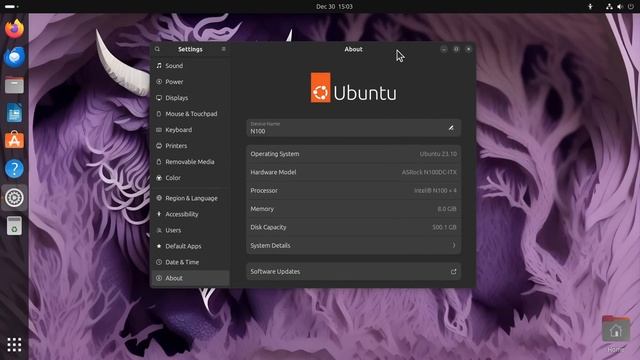
Task: Open Home folder desktop icon
Action: [616, 333]
